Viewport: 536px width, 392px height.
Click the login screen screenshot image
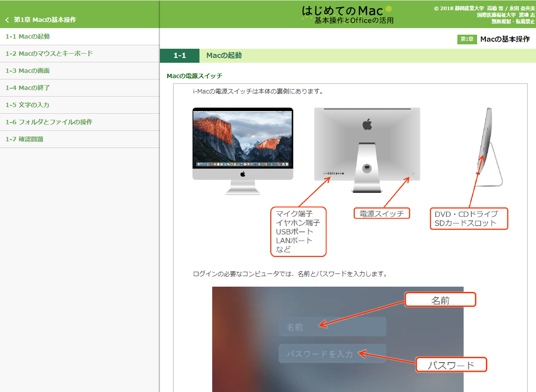pos(338,339)
